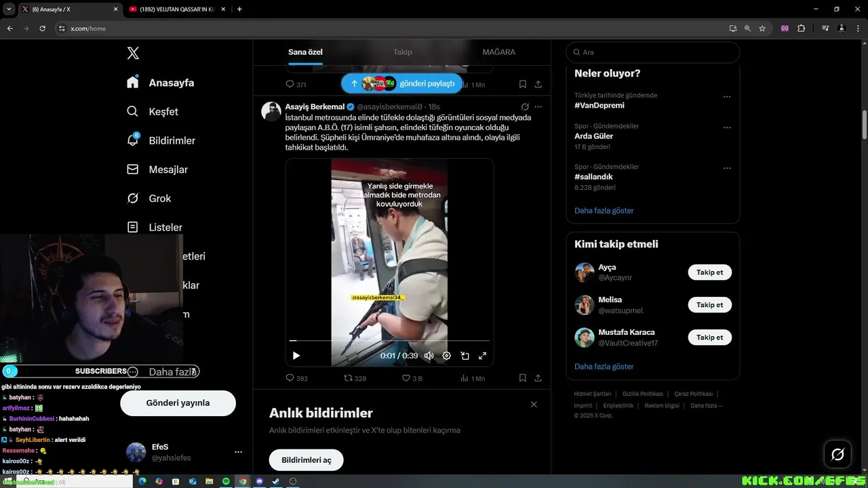The width and height of the screenshot is (868, 488).
Task: Reload the page
Action: [42, 28]
